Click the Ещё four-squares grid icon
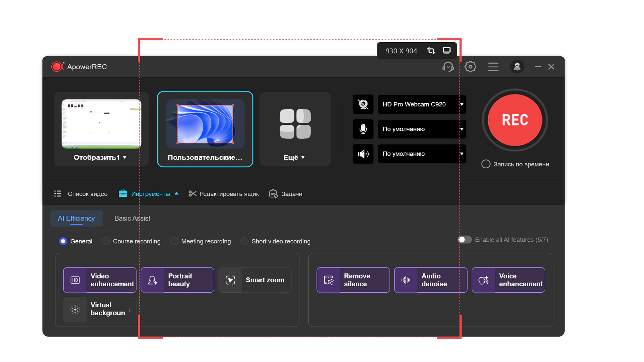Screen dimensions: 644x362 [x=295, y=124]
